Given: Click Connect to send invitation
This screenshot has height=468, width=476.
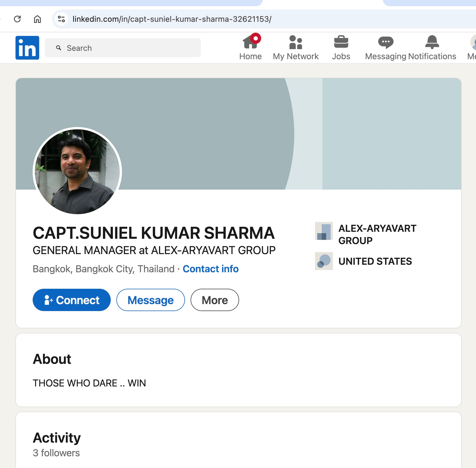Looking at the screenshot, I should [72, 300].
